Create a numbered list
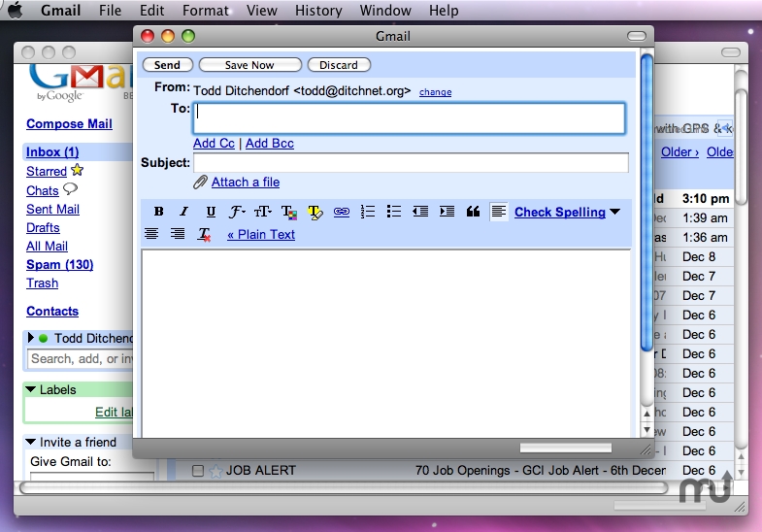 tap(368, 212)
